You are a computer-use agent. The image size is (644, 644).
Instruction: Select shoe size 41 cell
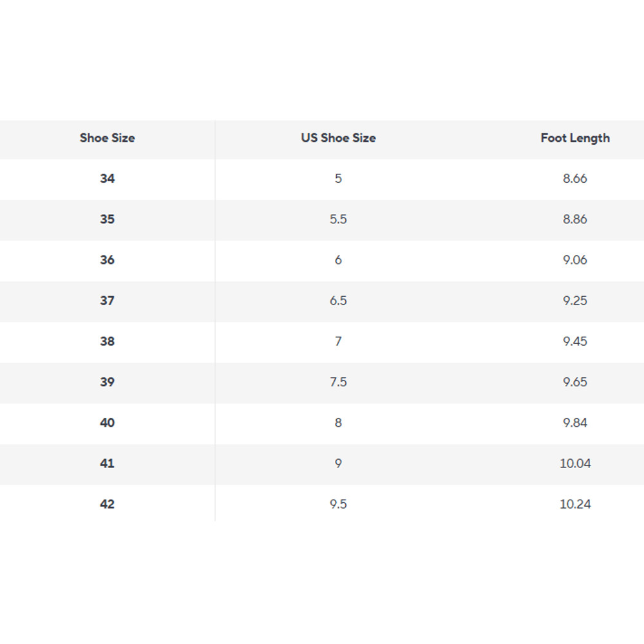108,464
